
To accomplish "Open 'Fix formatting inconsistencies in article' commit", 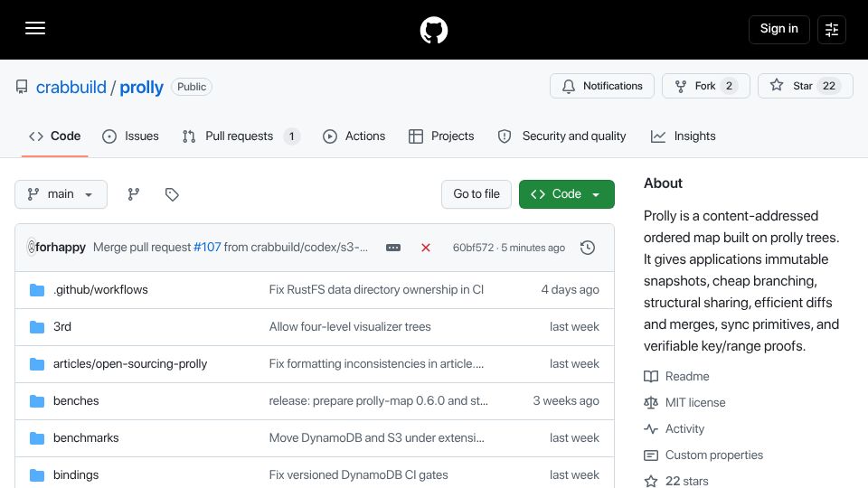I will pyautogui.click(x=376, y=364).
